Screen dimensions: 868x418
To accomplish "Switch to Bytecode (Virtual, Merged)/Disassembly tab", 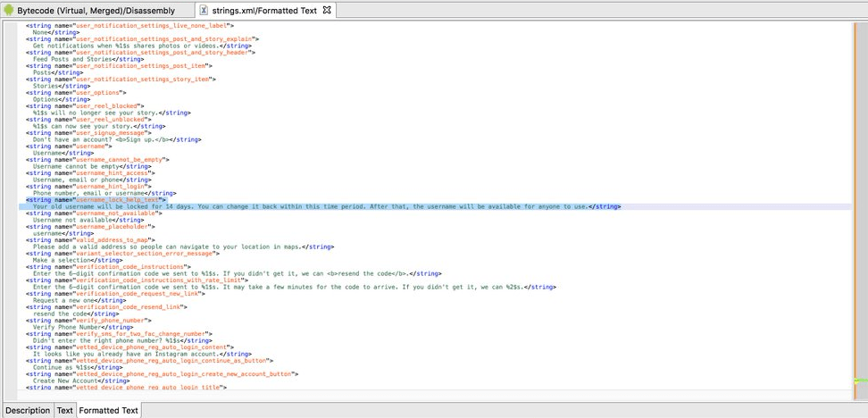I will point(96,11).
